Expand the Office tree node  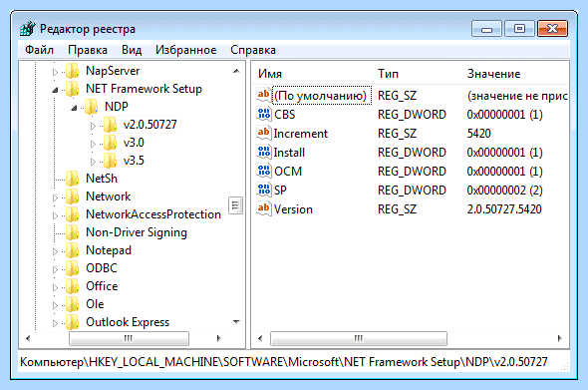(x=55, y=287)
